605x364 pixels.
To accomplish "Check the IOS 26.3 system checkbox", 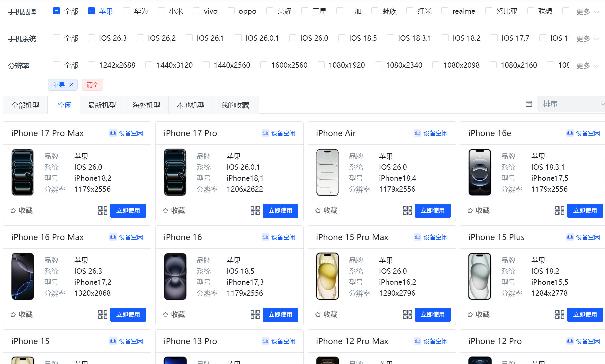I will coord(91,38).
